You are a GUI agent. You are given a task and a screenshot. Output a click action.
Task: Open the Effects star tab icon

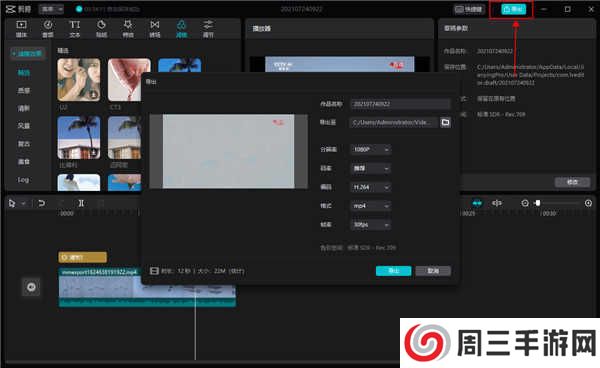tap(128, 25)
